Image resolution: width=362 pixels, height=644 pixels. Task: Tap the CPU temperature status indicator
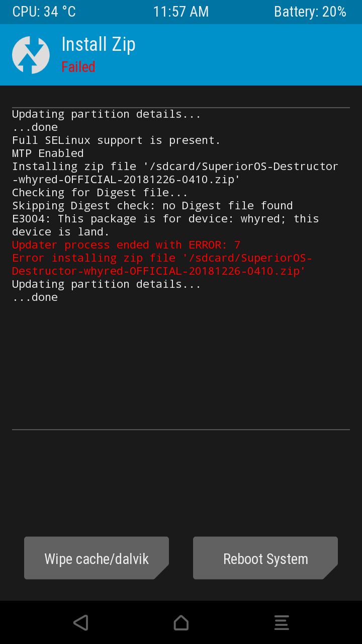point(44,12)
